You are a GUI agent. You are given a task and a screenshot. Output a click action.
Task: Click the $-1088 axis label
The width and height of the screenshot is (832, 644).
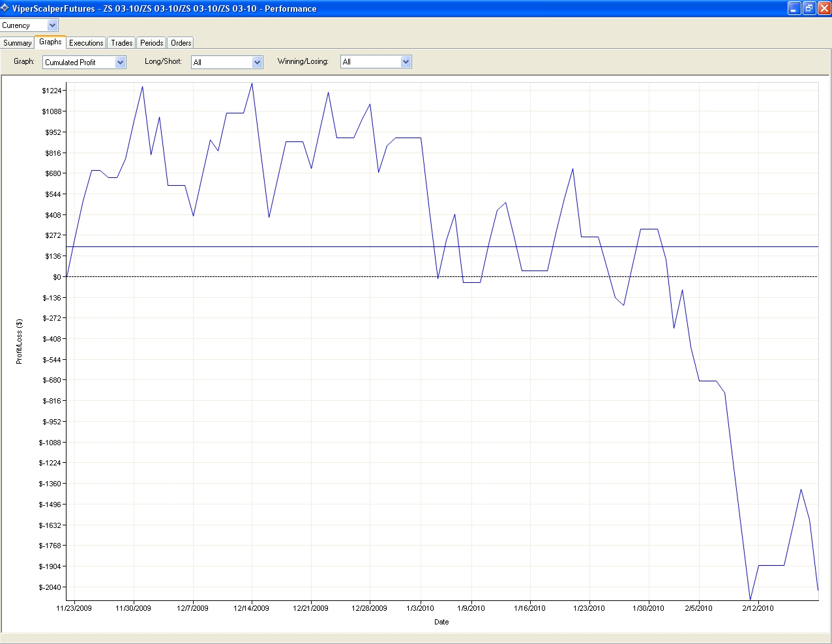50,443
